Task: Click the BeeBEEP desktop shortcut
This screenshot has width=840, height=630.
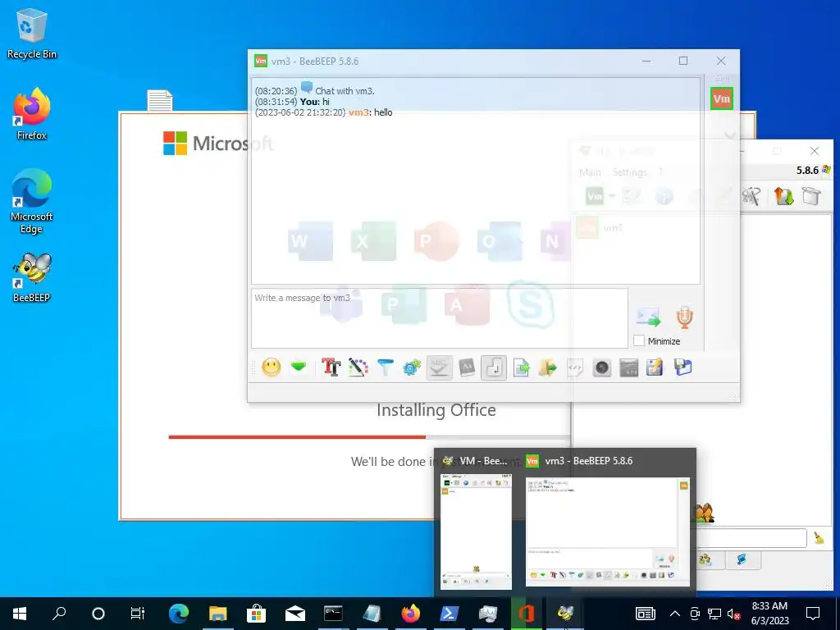Action: pos(32,277)
